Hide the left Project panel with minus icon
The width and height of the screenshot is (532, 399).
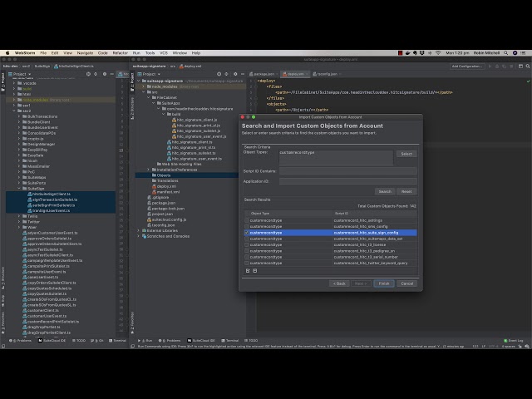[112, 74]
